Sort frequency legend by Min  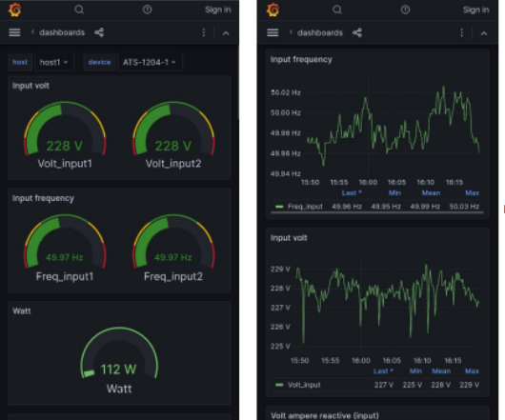(x=394, y=192)
